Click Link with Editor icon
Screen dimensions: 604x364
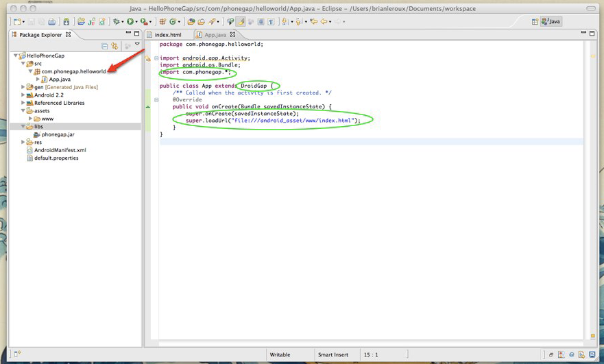point(114,46)
